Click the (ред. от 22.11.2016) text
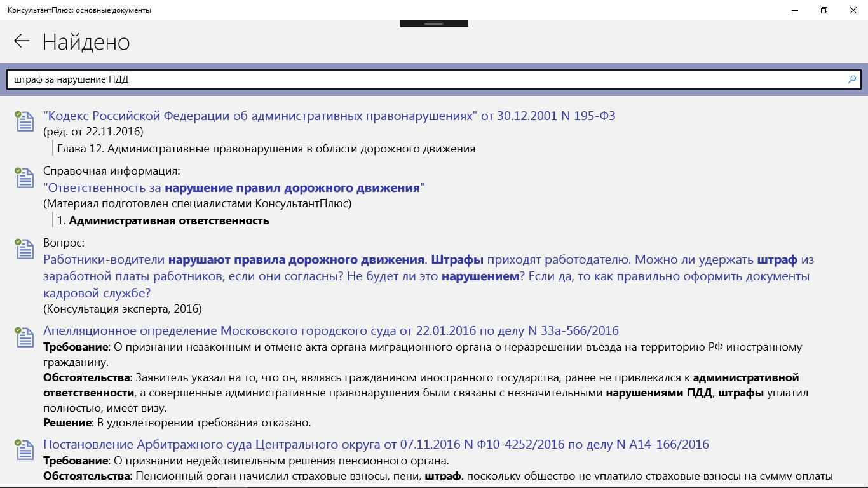 point(93,132)
